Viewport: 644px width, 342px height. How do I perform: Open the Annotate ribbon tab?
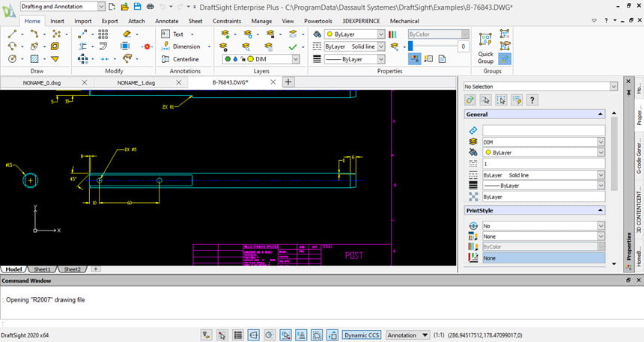[167, 21]
